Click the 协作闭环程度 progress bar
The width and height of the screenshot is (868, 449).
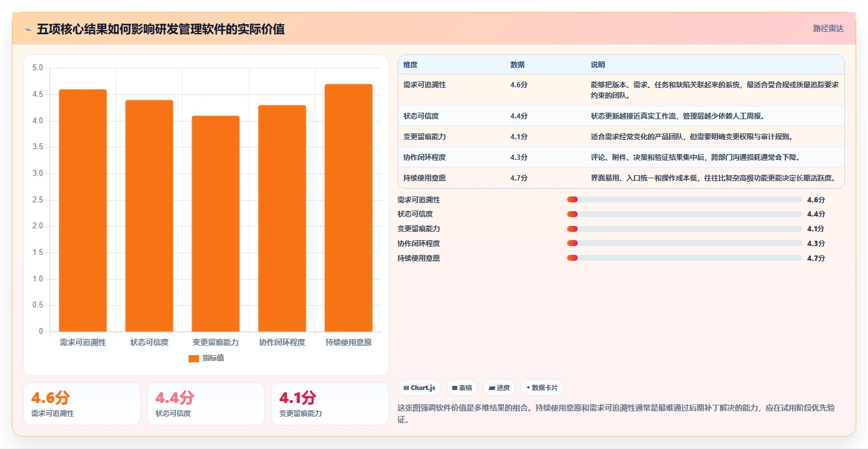[x=684, y=243]
